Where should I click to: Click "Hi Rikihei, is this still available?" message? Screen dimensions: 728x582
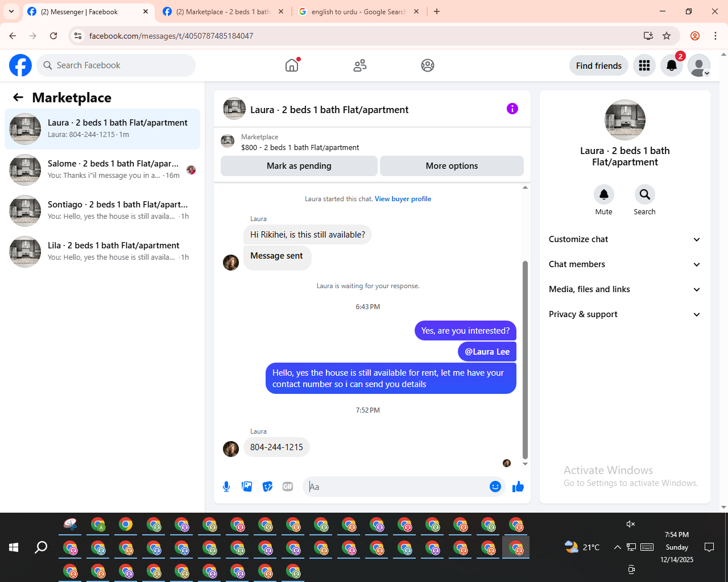(x=308, y=235)
